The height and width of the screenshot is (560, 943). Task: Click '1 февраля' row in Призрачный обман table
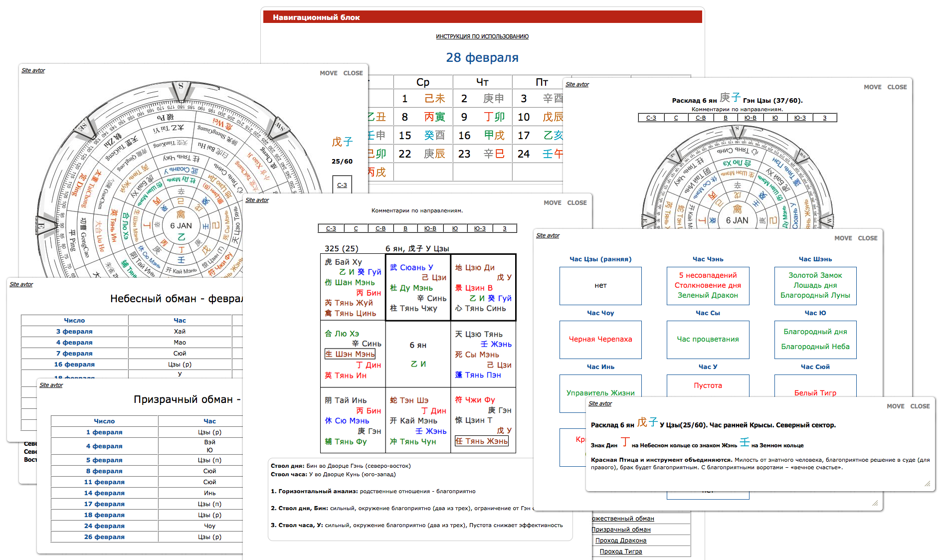pos(147,432)
